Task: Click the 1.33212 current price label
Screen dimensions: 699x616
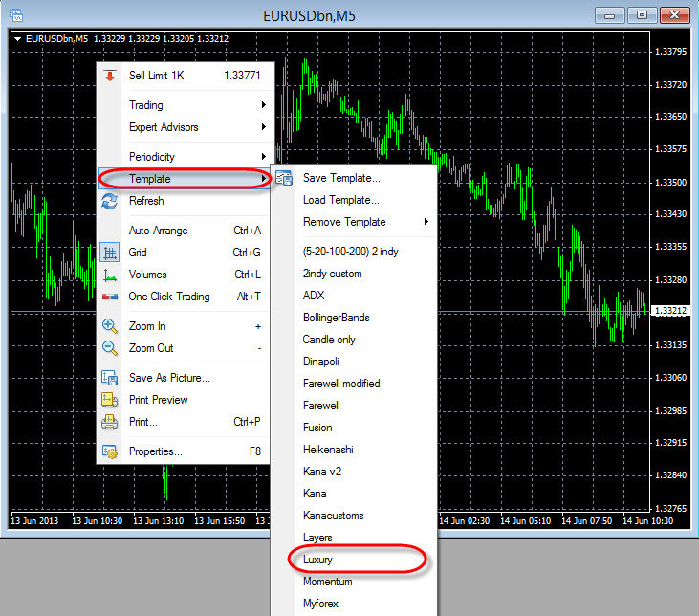Action: click(670, 311)
